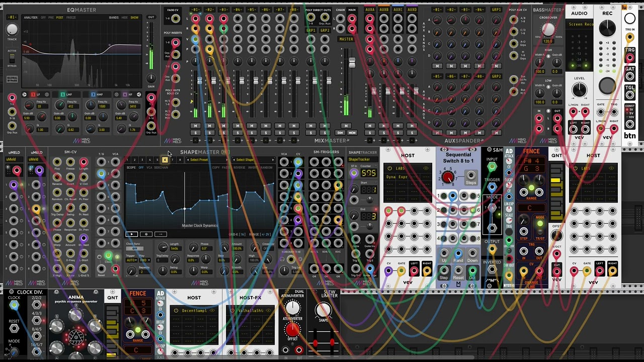
Task: Click the Dual Atenuverter red Offset knob
Action: 292,330
